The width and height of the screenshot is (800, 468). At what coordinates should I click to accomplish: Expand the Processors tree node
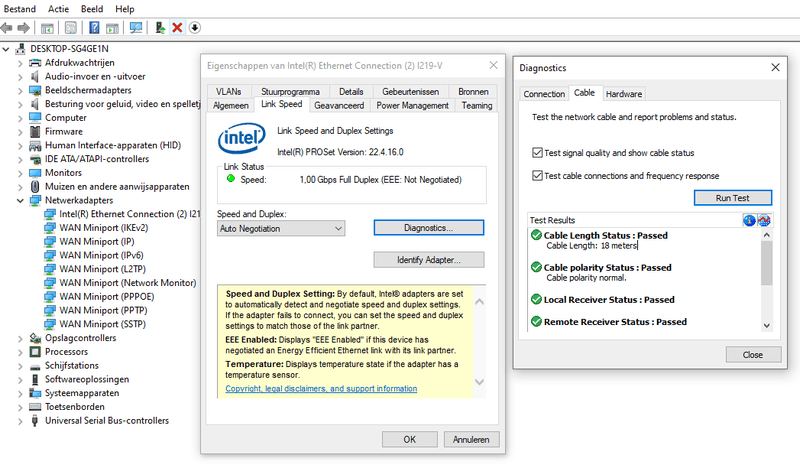pos(22,352)
